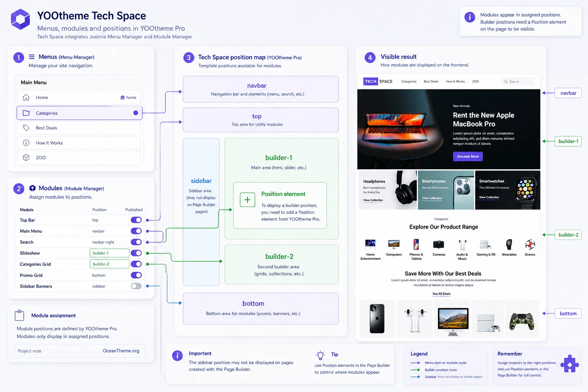588x392 pixels.
Task: Click the Discover More button
Action: 468,156
